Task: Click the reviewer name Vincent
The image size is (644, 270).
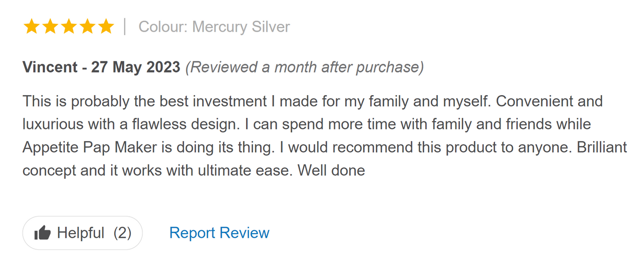Action: coord(50,67)
